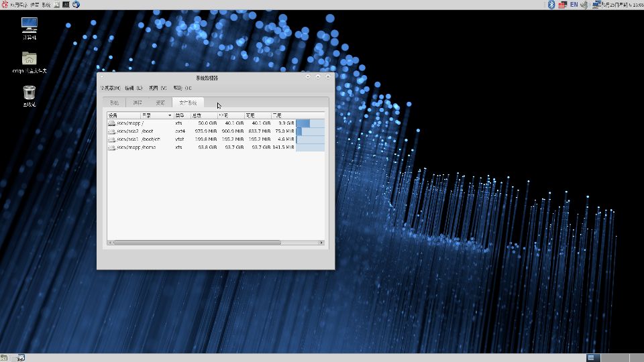Switch to the Resources tab

point(160,103)
